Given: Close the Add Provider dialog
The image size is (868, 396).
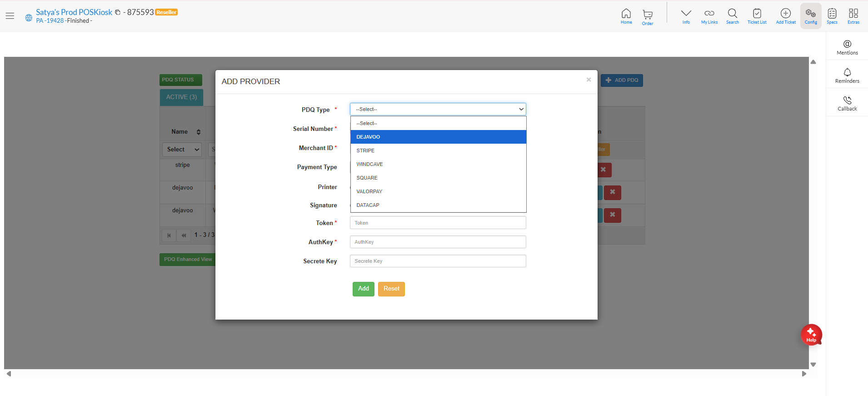Looking at the screenshot, I should [589, 80].
